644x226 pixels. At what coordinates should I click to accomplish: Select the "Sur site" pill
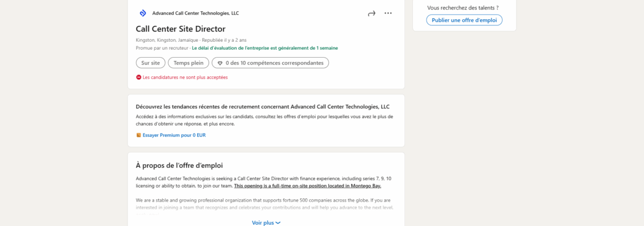[151, 63]
